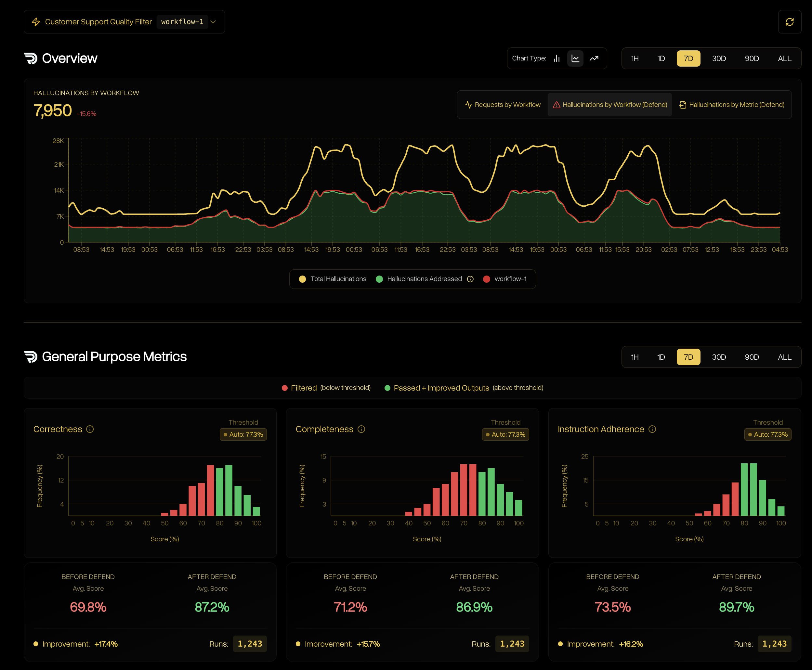The width and height of the screenshot is (812, 670).
Task: Click Completeness info icon
Action: [361, 429]
